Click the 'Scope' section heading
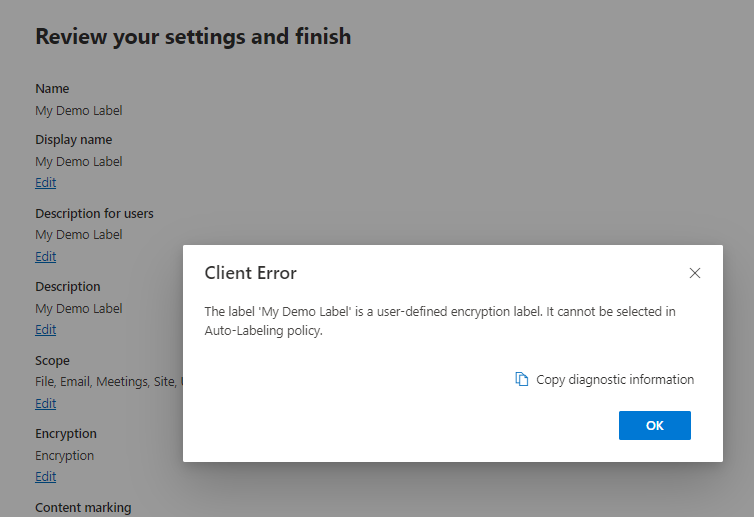This screenshot has height=517, width=754. pyautogui.click(x=52, y=360)
